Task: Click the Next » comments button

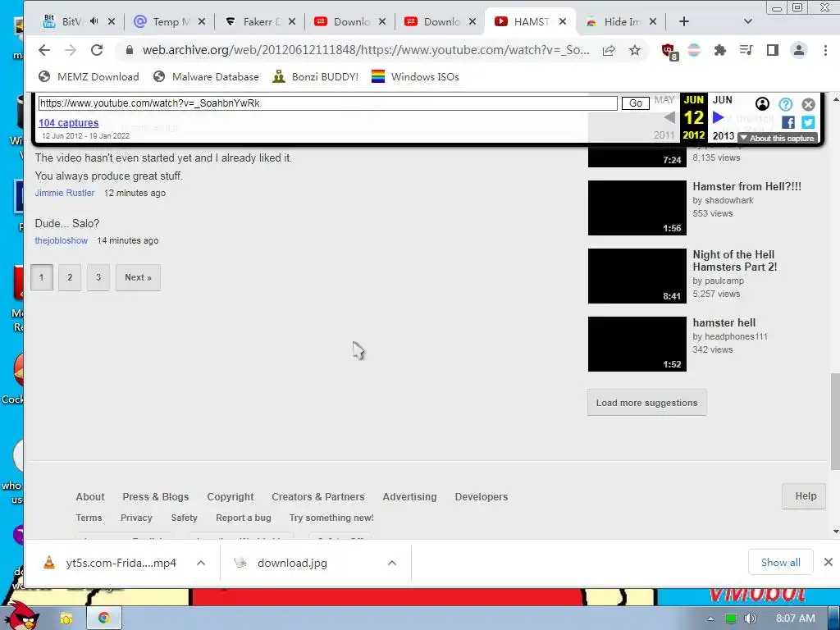Action: [x=138, y=277]
